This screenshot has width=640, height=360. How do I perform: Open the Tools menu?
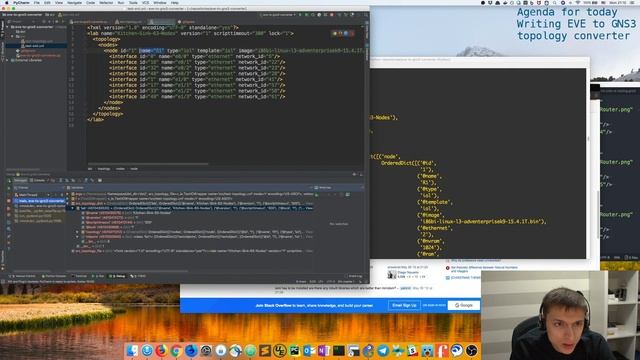tap(133, 2)
